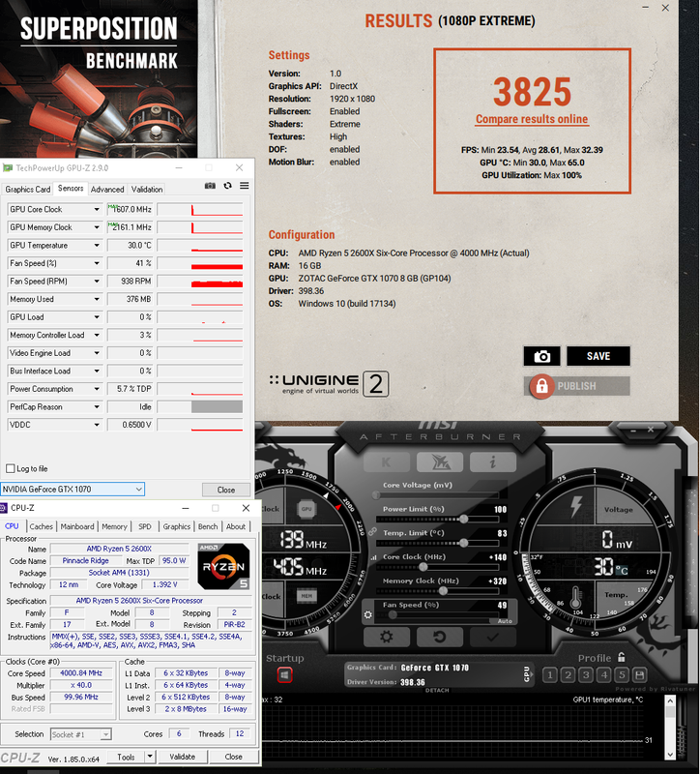The width and height of the screenshot is (700, 774).
Task: Select Afterburner profile slot 4
Action: click(604, 674)
